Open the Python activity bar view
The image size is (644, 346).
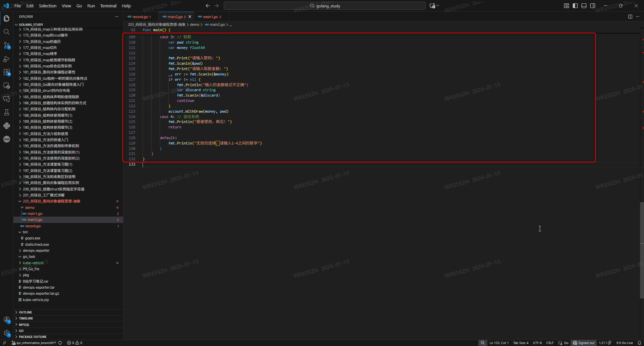(x=7, y=126)
